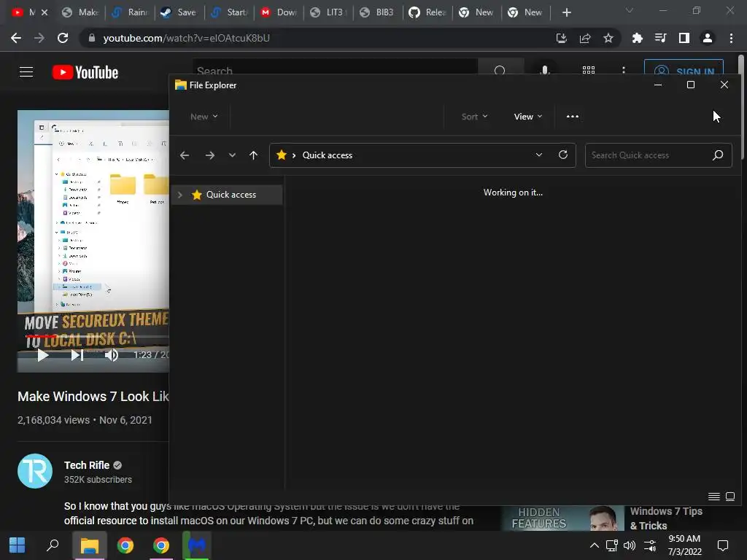Switch to the GitHub Releases tab
Viewport: 747px width, 560px height.
tap(426, 12)
